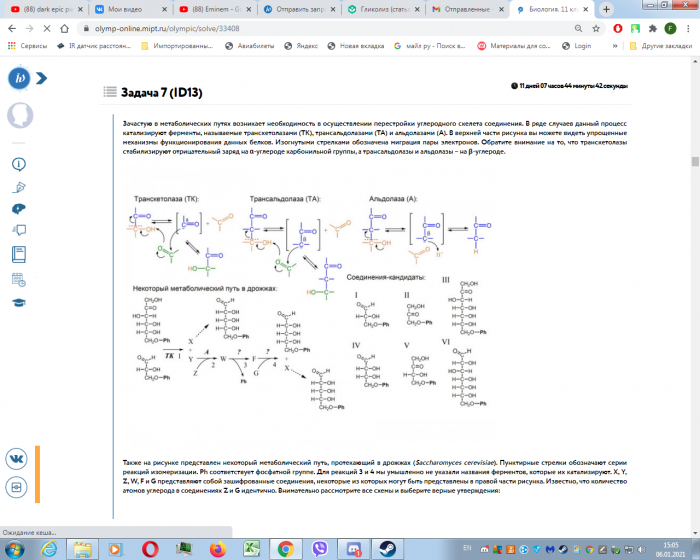Viewport: 700px width, 560px height.
Task: Click the olympiad logo in the sidebar
Action: [18, 79]
